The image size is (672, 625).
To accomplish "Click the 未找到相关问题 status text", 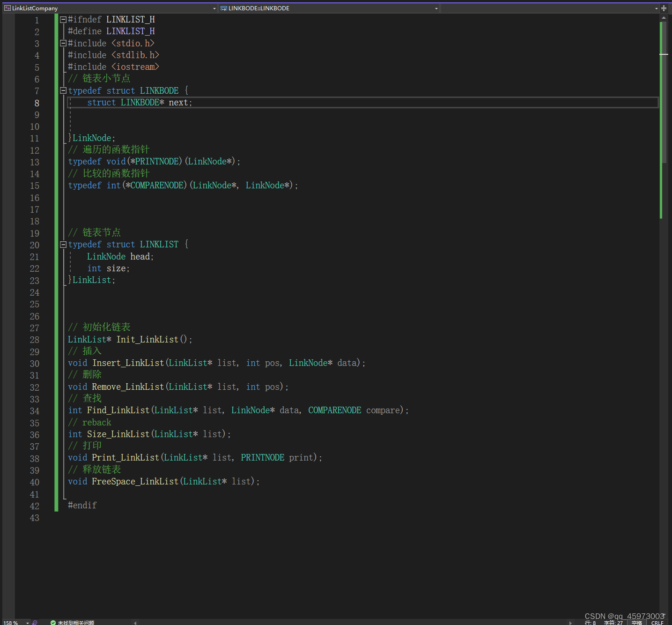I will click(x=76, y=622).
